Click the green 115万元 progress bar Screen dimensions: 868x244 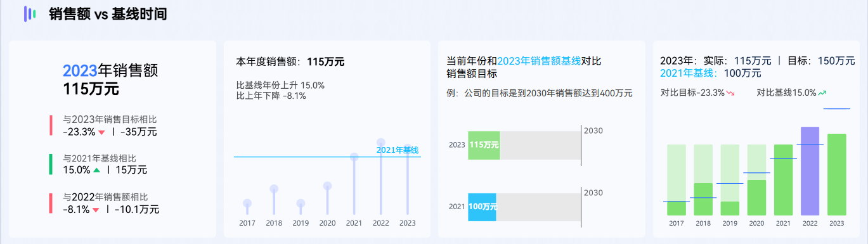point(484,145)
